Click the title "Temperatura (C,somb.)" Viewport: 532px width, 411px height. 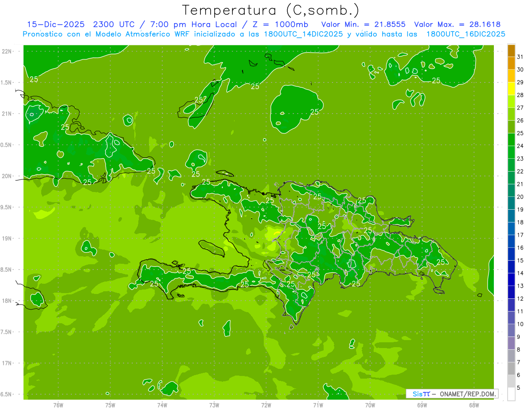271,10
